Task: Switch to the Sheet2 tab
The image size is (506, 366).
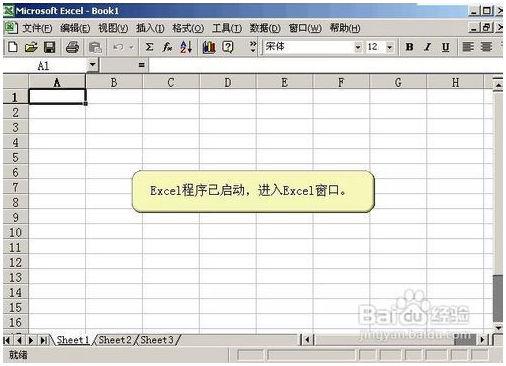Action: (x=115, y=340)
